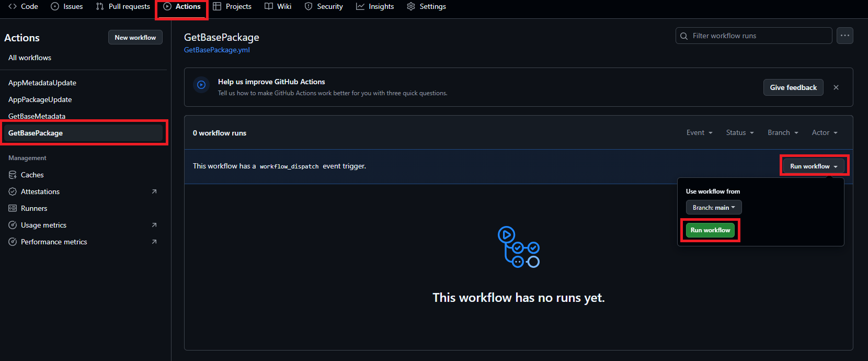The image size is (868, 361).
Task: Dismiss the GitHub Actions feedback banner
Action: (x=836, y=87)
